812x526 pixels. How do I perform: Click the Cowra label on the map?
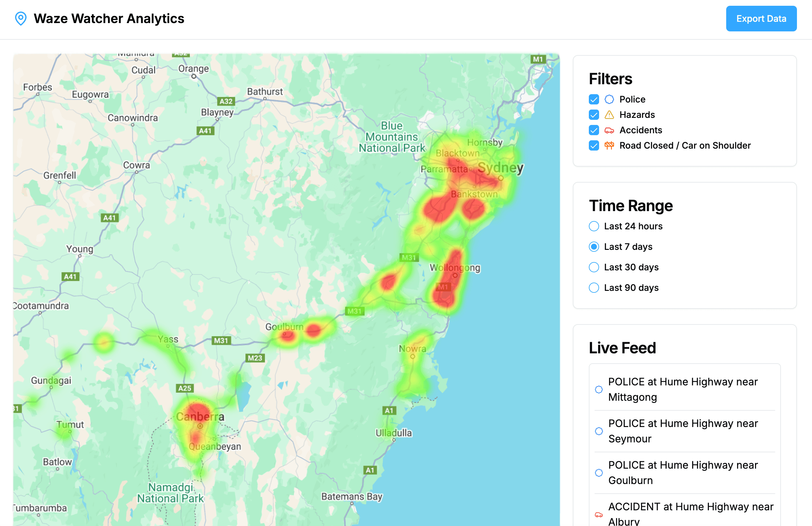click(x=136, y=165)
